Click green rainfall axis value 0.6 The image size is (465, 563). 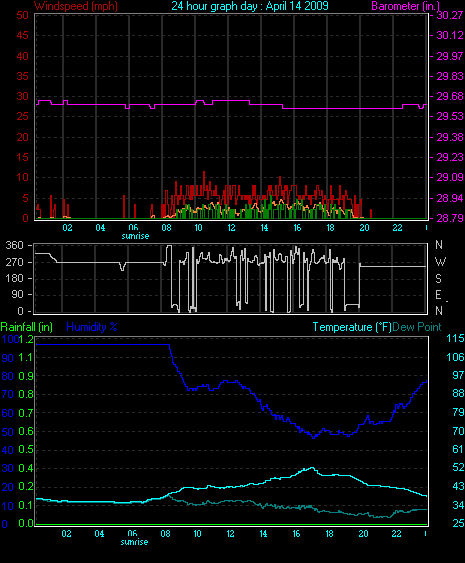(25, 431)
